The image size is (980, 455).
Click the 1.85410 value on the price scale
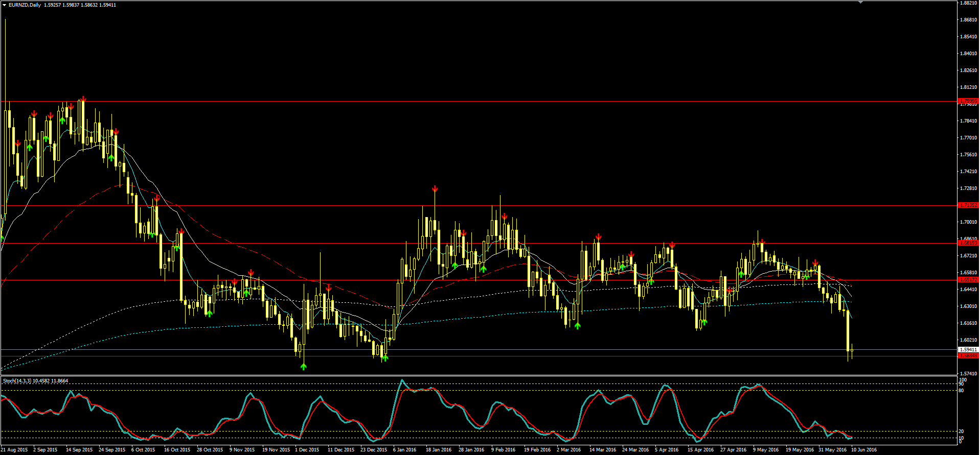[969, 37]
